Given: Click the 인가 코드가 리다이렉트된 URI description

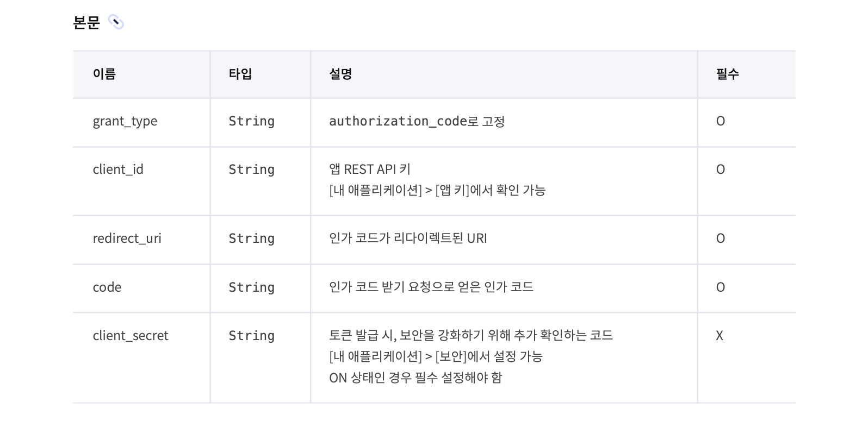Looking at the screenshot, I should click(x=408, y=238).
